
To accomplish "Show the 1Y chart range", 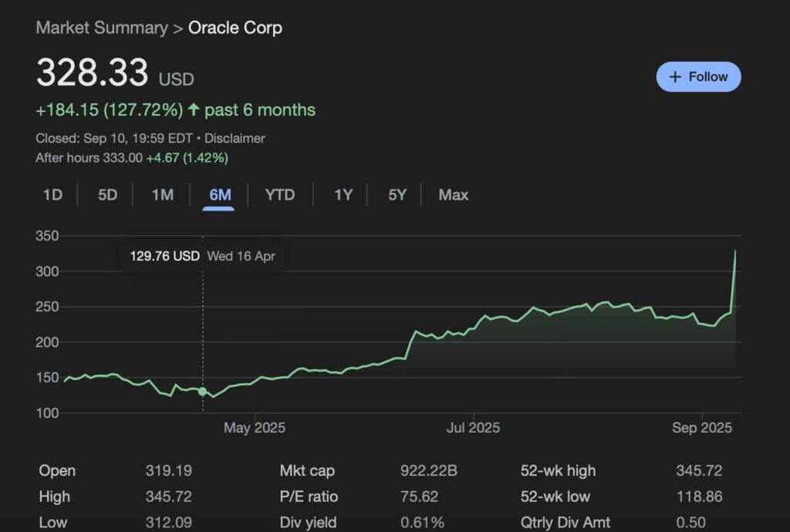I will coord(343,195).
